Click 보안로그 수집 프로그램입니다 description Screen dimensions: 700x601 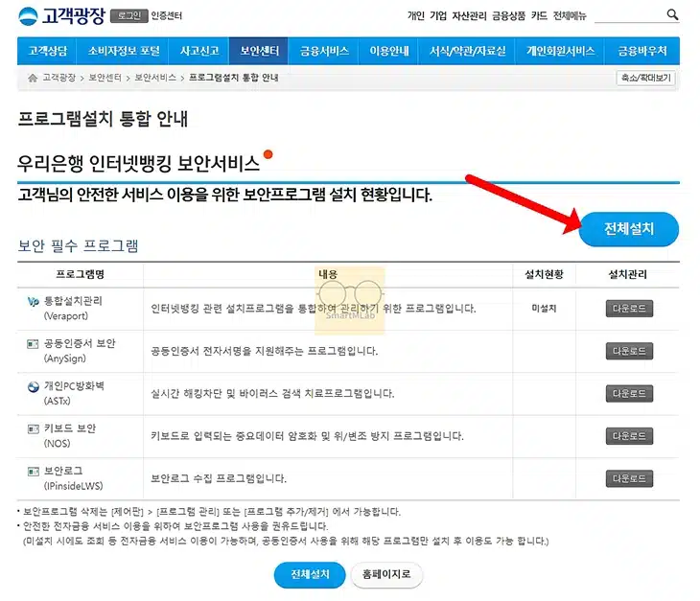coord(219,478)
